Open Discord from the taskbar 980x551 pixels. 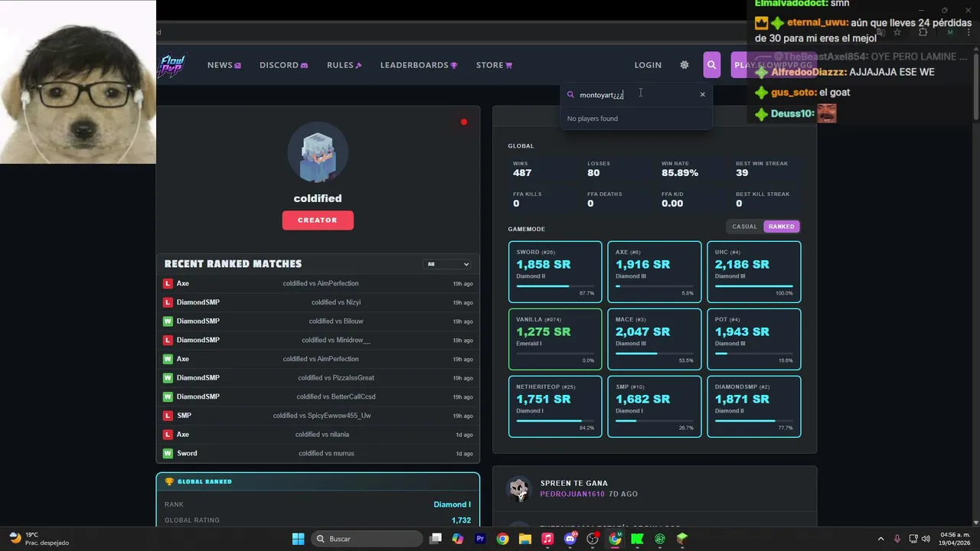[x=570, y=539]
